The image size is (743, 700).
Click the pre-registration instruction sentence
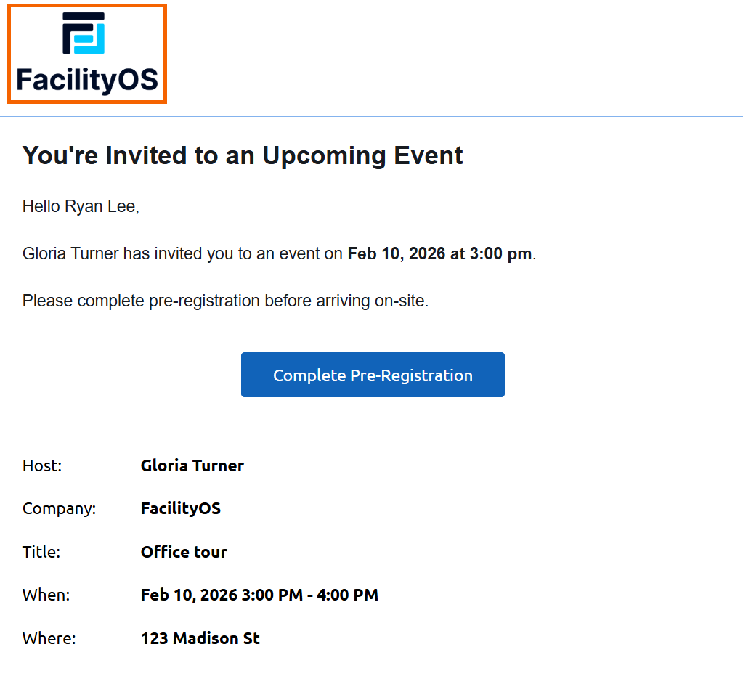point(225,301)
